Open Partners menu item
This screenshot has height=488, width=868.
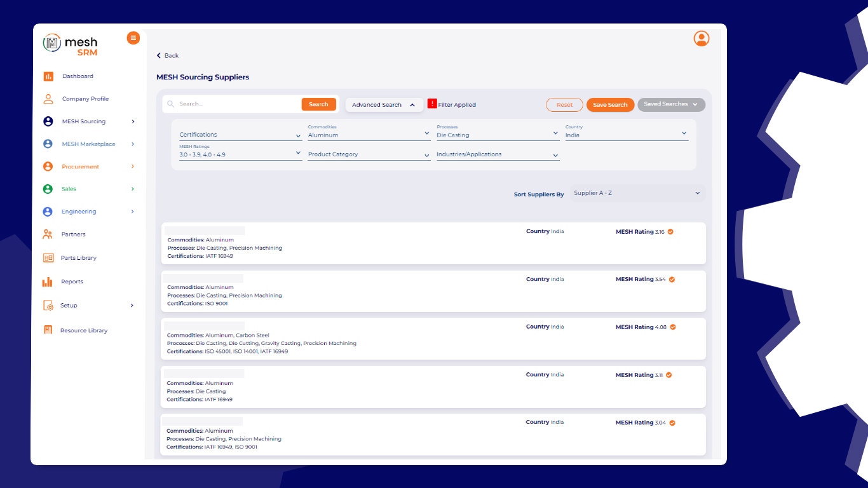(74, 234)
